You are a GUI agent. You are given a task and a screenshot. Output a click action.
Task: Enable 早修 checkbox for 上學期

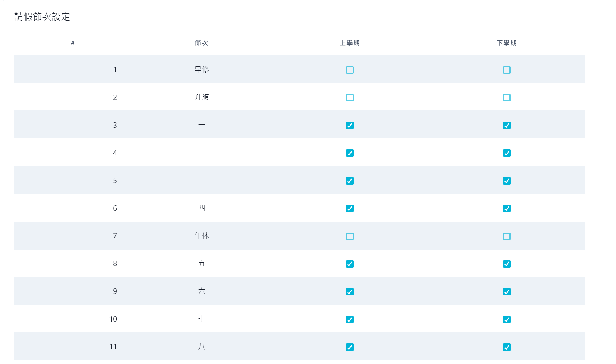(x=350, y=70)
